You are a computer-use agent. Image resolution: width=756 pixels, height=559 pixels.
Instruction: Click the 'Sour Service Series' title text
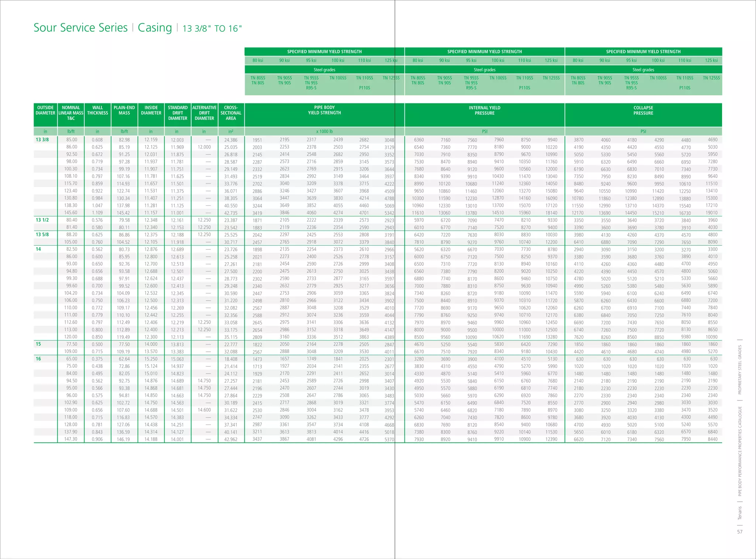80,28
